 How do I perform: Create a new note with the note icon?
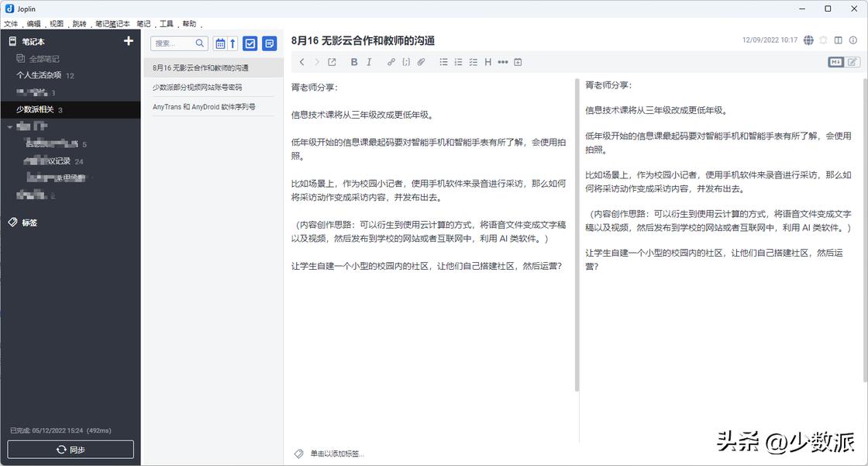click(269, 44)
